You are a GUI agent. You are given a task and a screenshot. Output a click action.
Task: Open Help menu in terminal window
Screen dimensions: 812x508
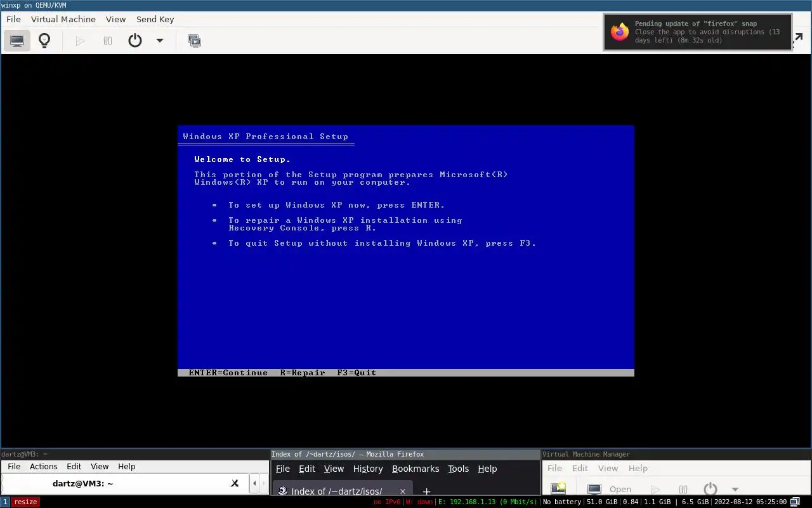click(x=127, y=466)
